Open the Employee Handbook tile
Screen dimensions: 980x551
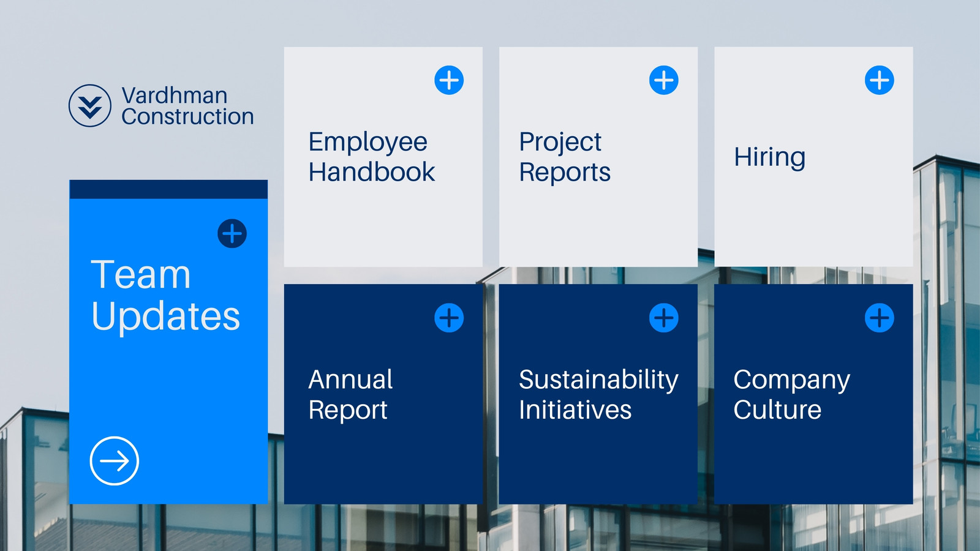click(x=383, y=157)
